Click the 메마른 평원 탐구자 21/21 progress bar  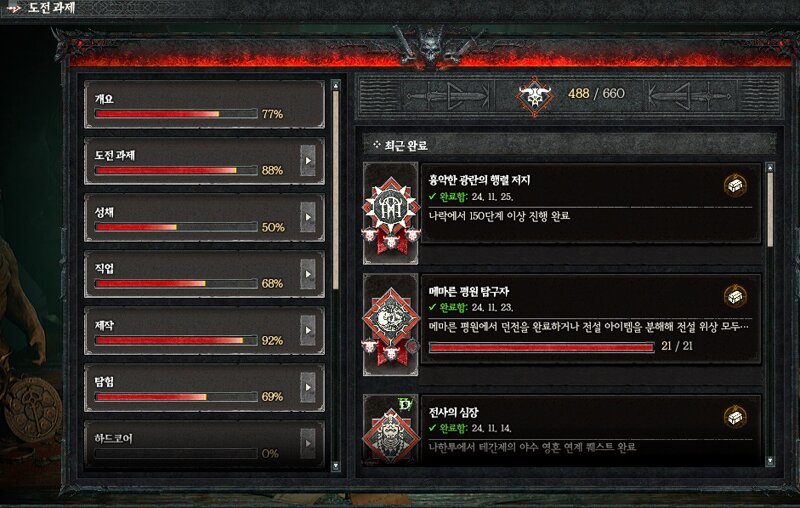(x=541, y=347)
